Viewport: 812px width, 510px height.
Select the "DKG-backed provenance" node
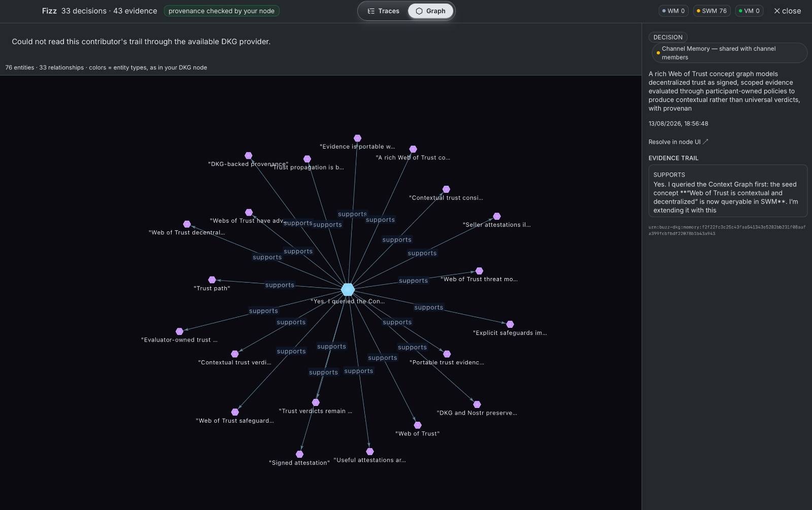pos(248,155)
